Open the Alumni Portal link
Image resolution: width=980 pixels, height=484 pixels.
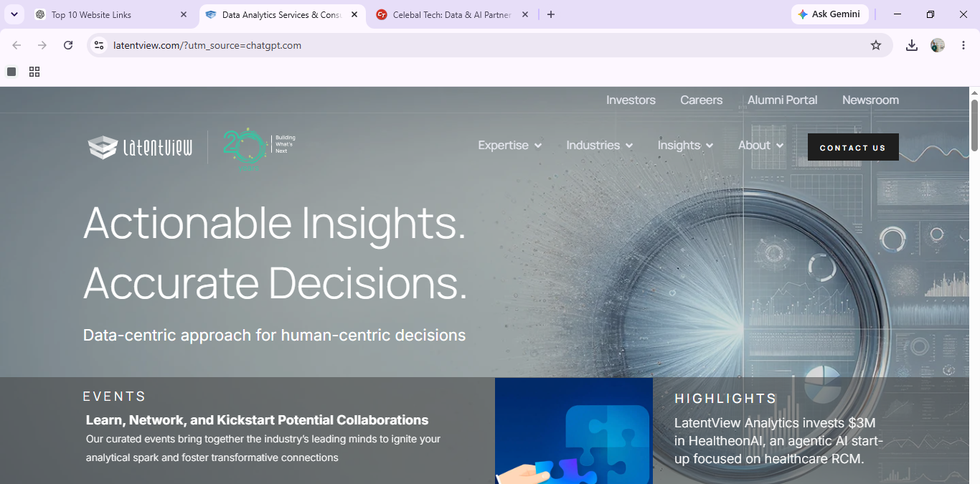click(x=782, y=100)
